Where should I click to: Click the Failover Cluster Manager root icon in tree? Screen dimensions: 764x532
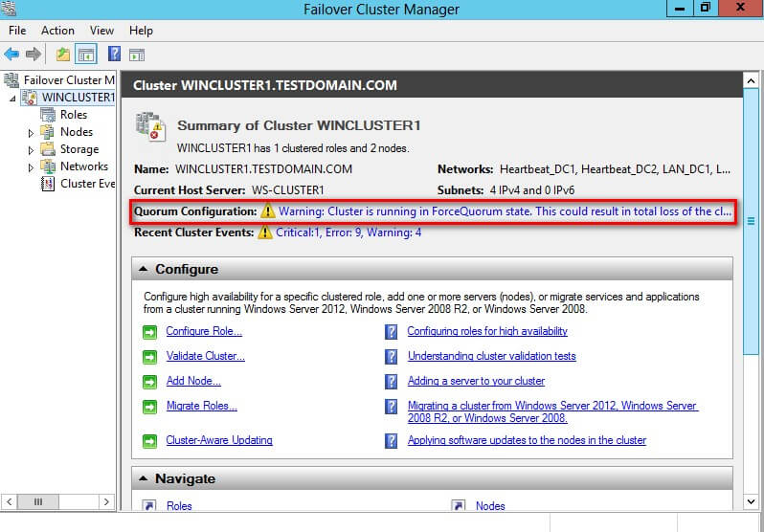pos(11,80)
